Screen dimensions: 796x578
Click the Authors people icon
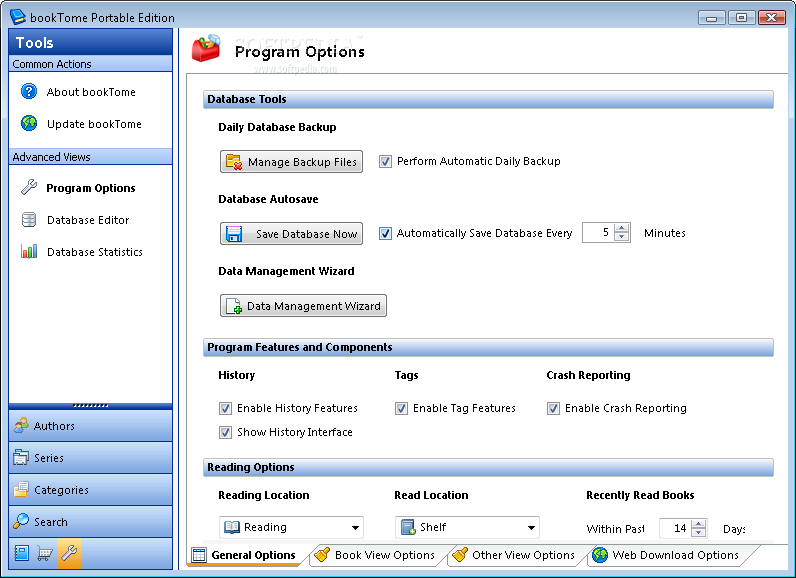point(21,425)
